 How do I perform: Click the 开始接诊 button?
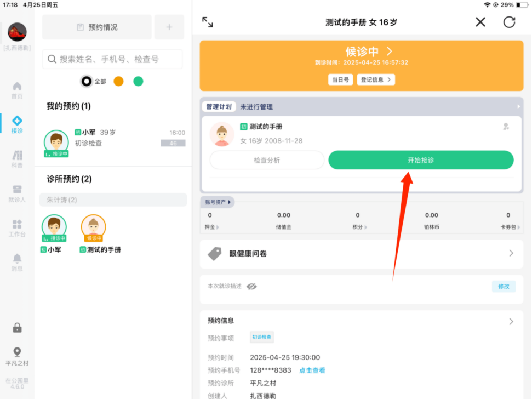click(x=421, y=160)
